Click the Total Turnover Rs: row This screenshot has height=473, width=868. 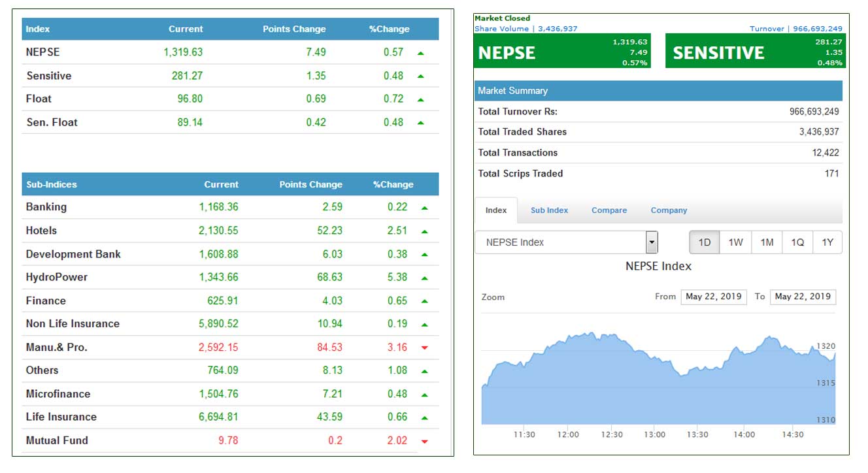pos(659,112)
